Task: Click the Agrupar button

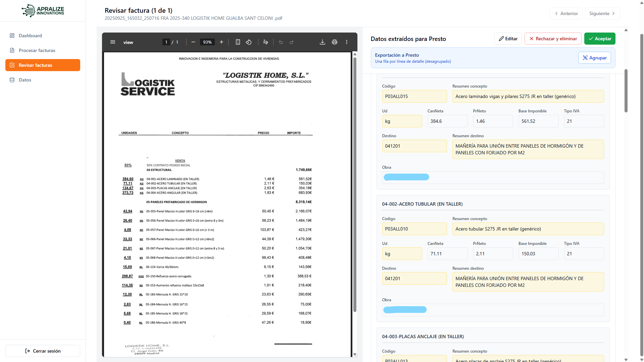Action: pyautogui.click(x=595, y=58)
